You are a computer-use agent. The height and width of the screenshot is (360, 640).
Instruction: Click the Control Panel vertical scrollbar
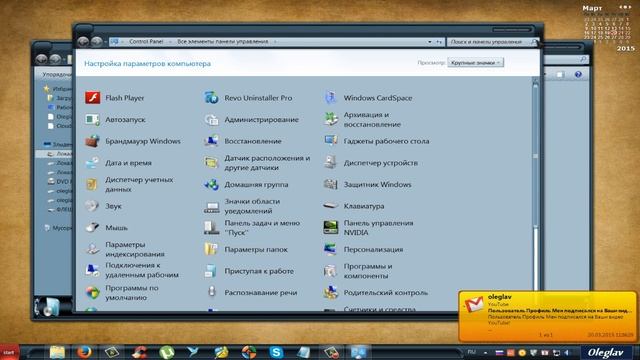point(536,184)
